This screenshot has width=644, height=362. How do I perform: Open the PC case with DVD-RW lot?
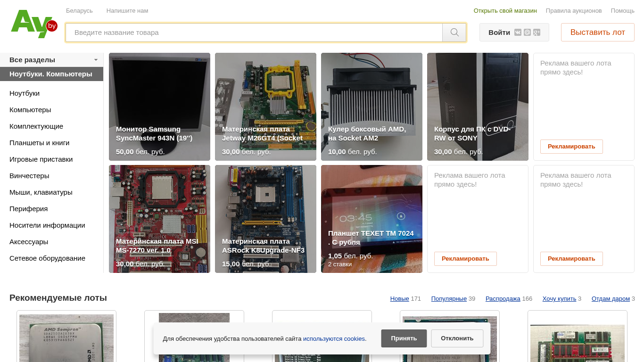[478, 107]
